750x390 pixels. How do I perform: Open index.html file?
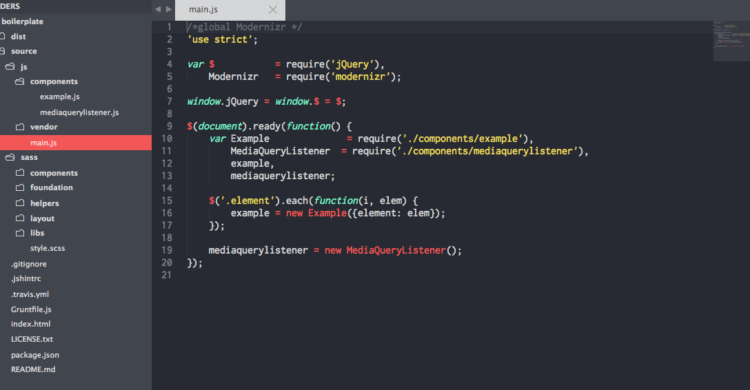point(31,324)
